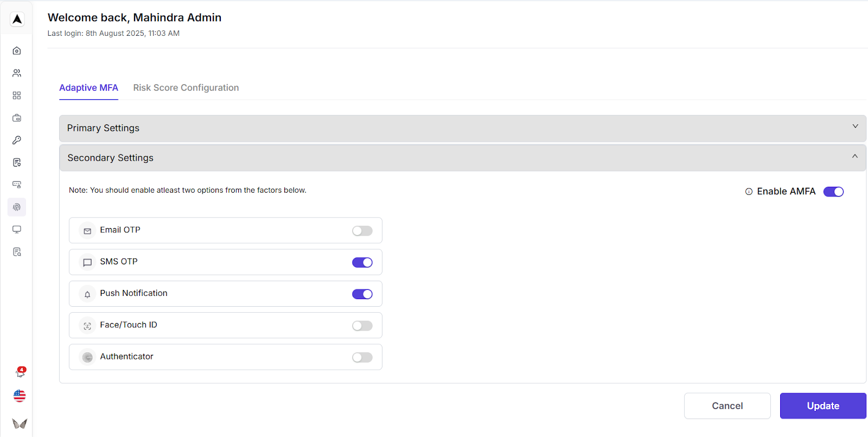Screen dimensions: 868x437
Task: Open the home icon in sidebar
Action: 17,50
